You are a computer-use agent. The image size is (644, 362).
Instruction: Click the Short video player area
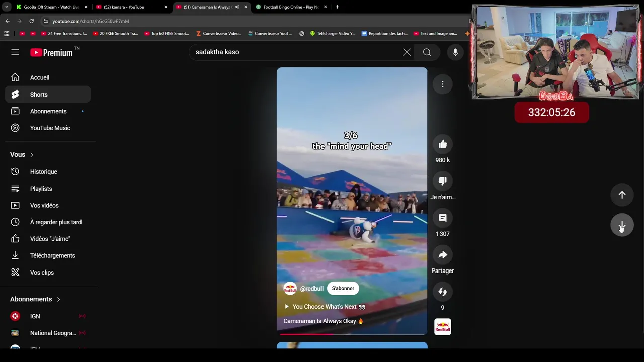click(x=352, y=201)
